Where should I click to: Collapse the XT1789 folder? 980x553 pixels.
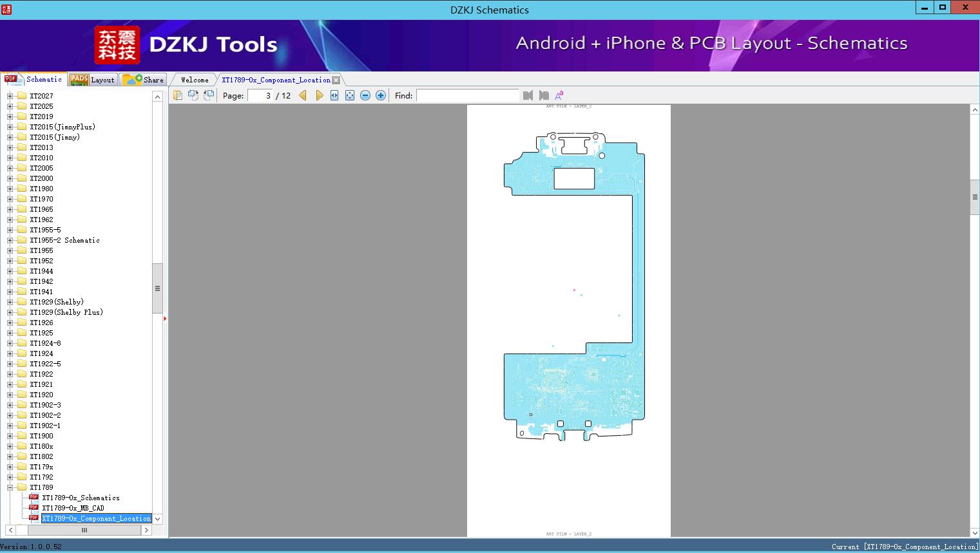coord(10,487)
